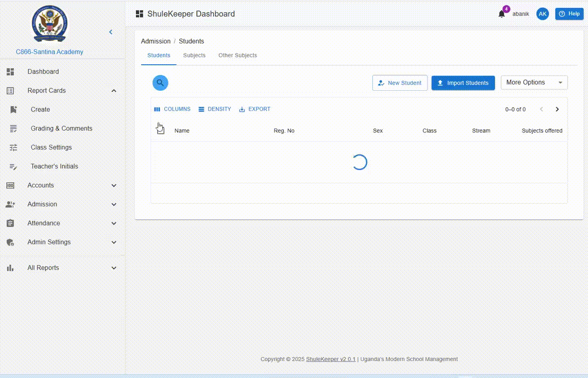Viewport: 588px width, 378px height.
Task: Switch to the Subjects tab
Action: 194,55
